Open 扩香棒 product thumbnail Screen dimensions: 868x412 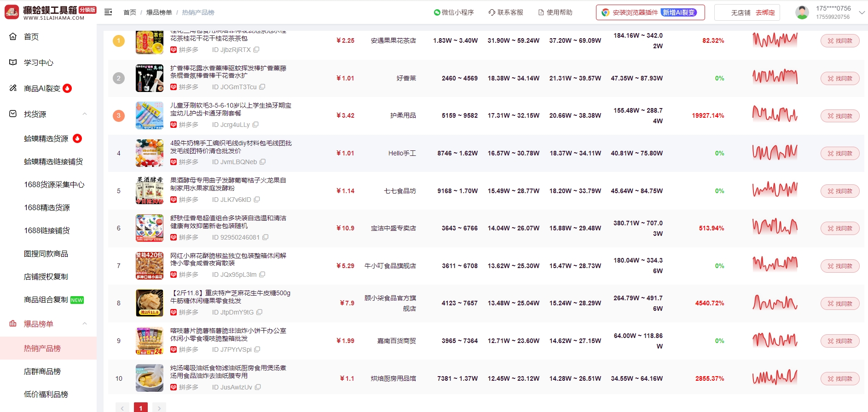point(150,78)
